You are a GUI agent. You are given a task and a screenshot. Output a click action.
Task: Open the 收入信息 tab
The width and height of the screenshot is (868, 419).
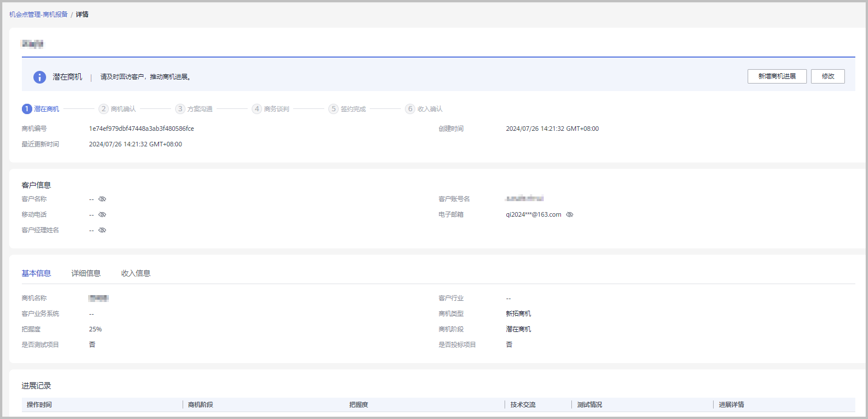[x=136, y=273]
